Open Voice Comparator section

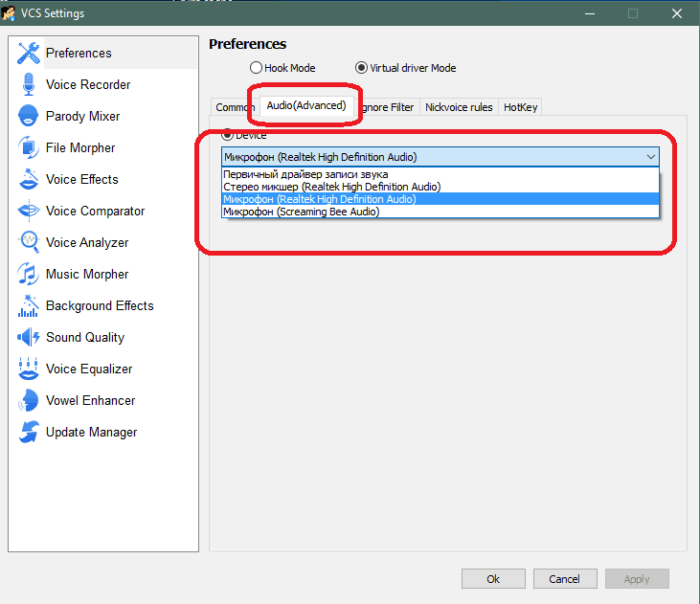pos(95,211)
